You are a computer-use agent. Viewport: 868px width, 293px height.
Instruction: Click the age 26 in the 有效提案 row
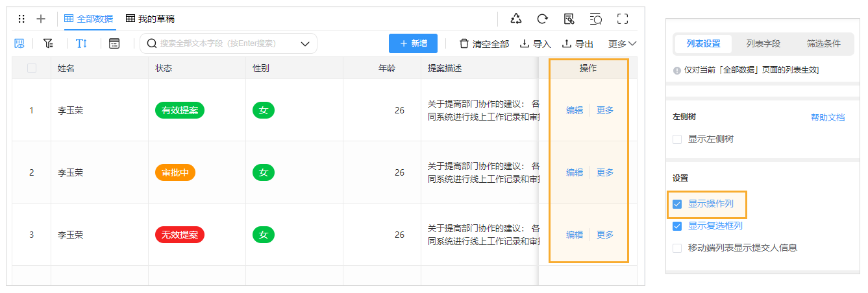pos(399,110)
